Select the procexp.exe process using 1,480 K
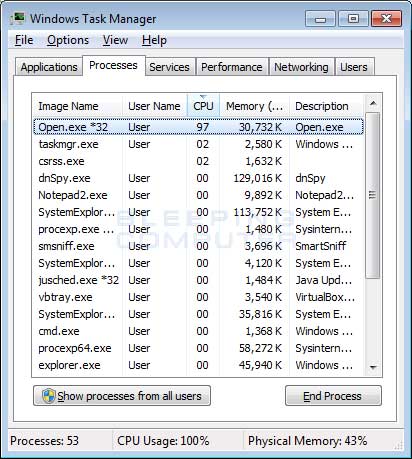This screenshot has height=459, width=412. tap(198, 229)
